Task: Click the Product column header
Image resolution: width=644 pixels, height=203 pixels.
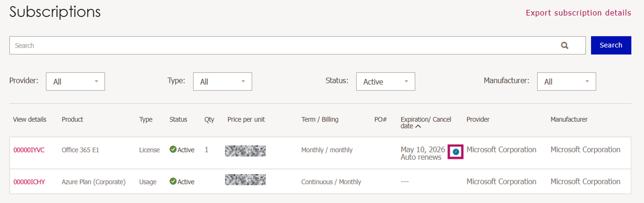Action: tap(72, 119)
